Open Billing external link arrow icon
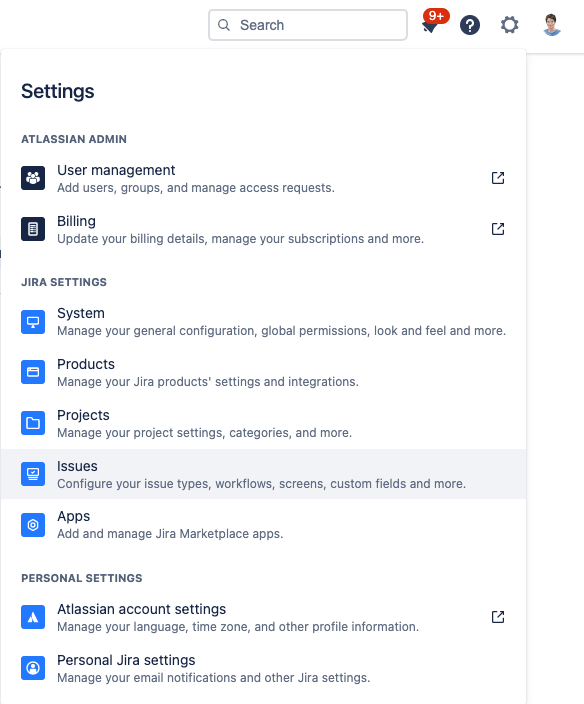 coord(498,229)
